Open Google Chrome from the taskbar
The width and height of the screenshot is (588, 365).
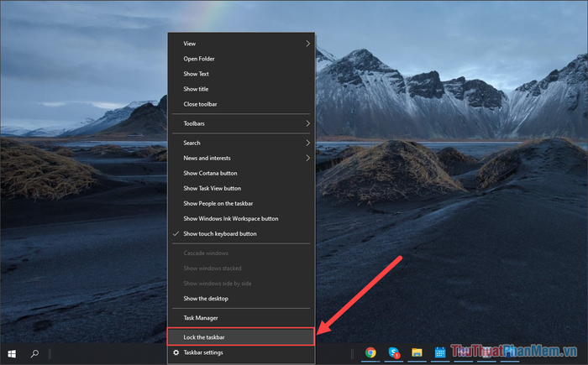[x=370, y=352]
